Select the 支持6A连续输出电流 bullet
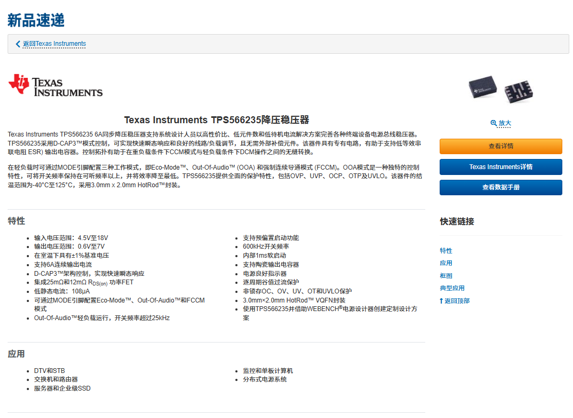Viewport: 573px width, 418px height. click(x=63, y=265)
